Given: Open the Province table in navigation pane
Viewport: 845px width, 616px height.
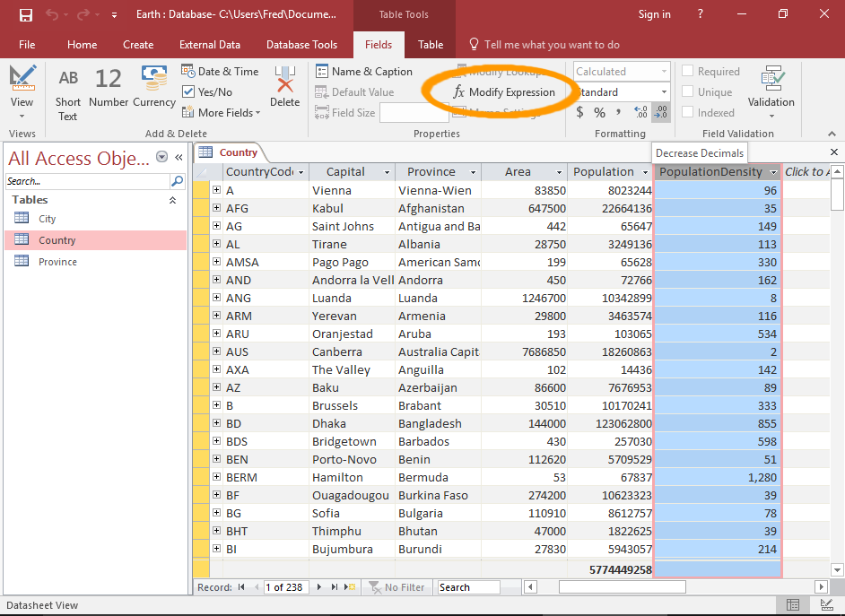Looking at the screenshot, I should coord(57,262).
